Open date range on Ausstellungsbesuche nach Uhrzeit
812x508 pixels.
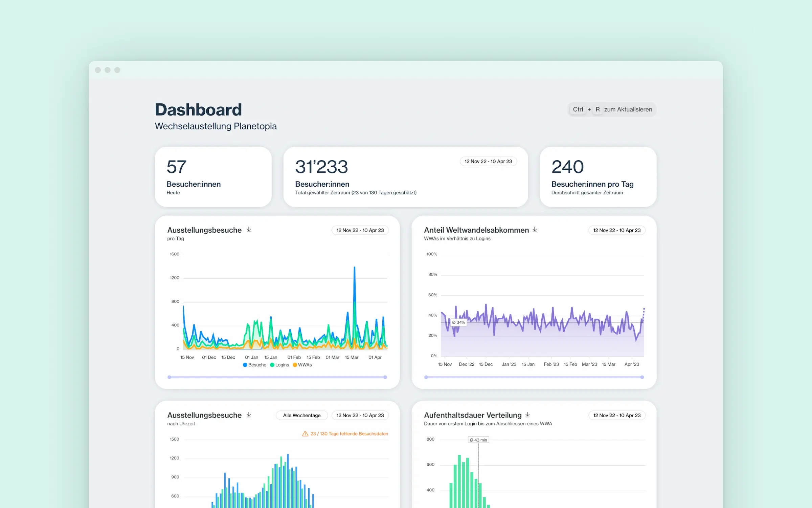360,415
